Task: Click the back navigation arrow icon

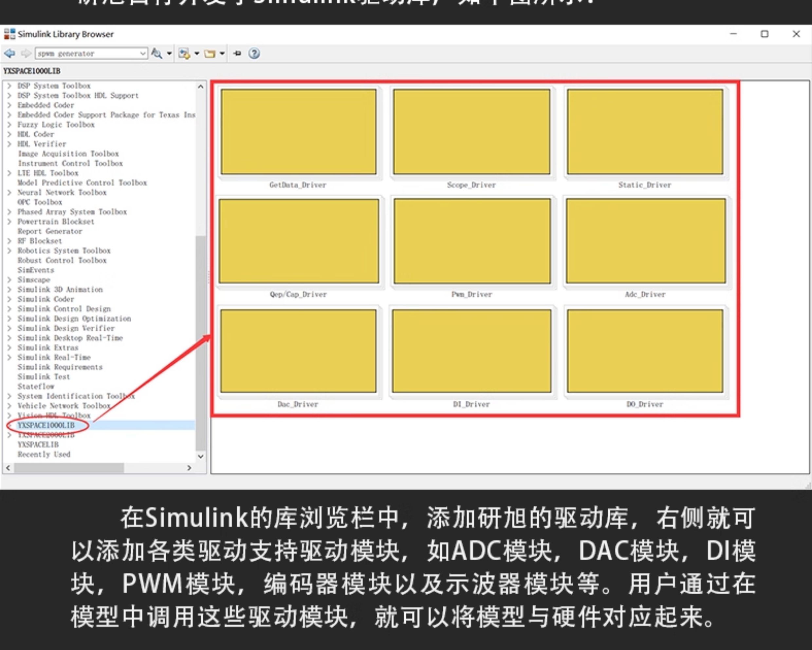Action: coord(9,53)
